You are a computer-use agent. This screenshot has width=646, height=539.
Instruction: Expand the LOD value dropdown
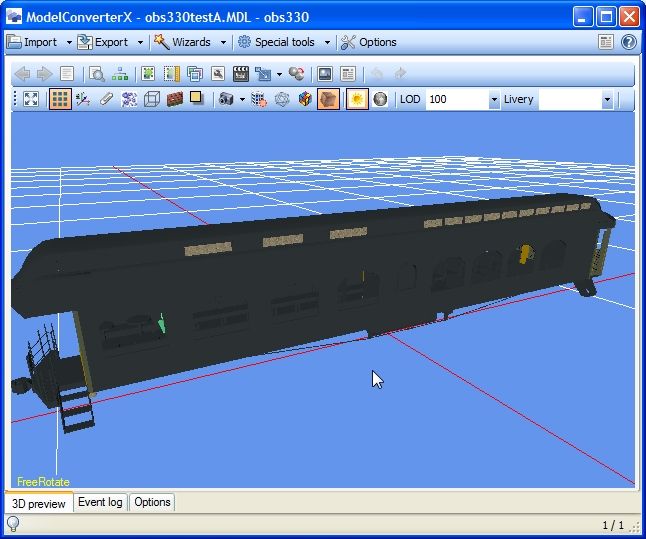click(x=494, y=100)
